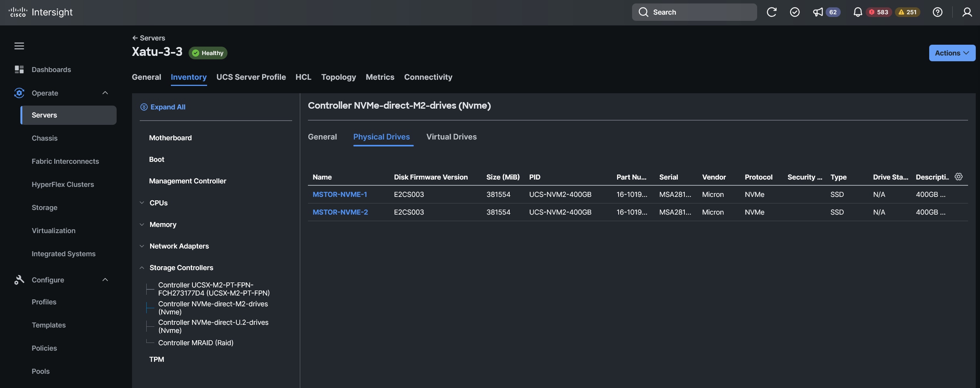Open the alarms bell icon
This screenshot has width=980, height=388.
(x=858, y=12)
